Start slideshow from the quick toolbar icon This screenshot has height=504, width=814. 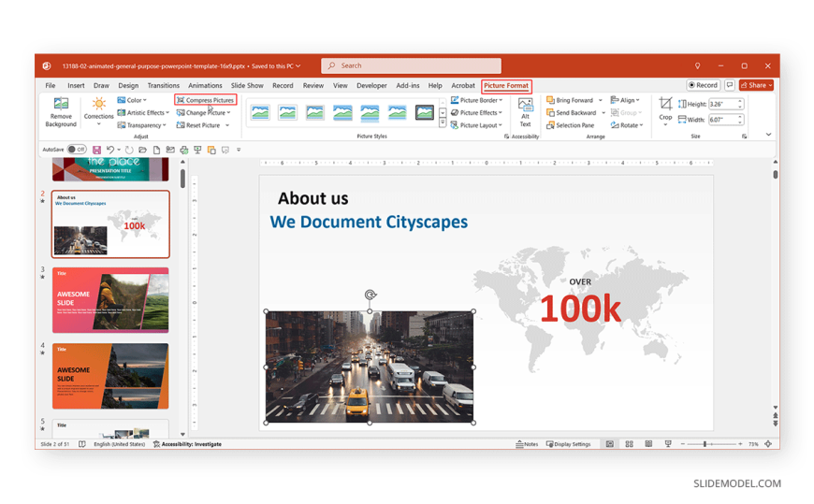pyautogui.click(x=197, y=150)
